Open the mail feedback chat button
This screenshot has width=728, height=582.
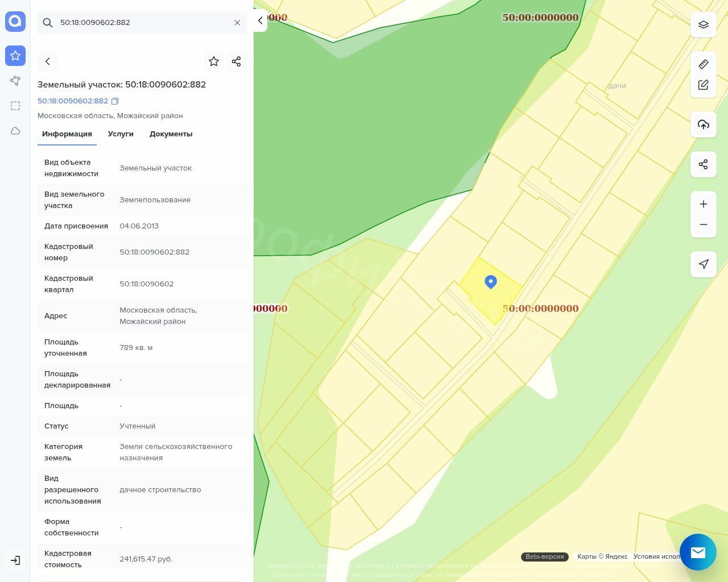(x=698, y=552)
